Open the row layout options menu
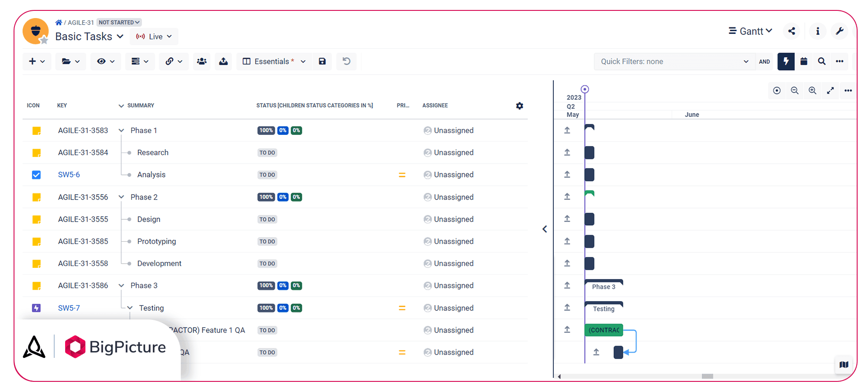 [x=140, y=62]
